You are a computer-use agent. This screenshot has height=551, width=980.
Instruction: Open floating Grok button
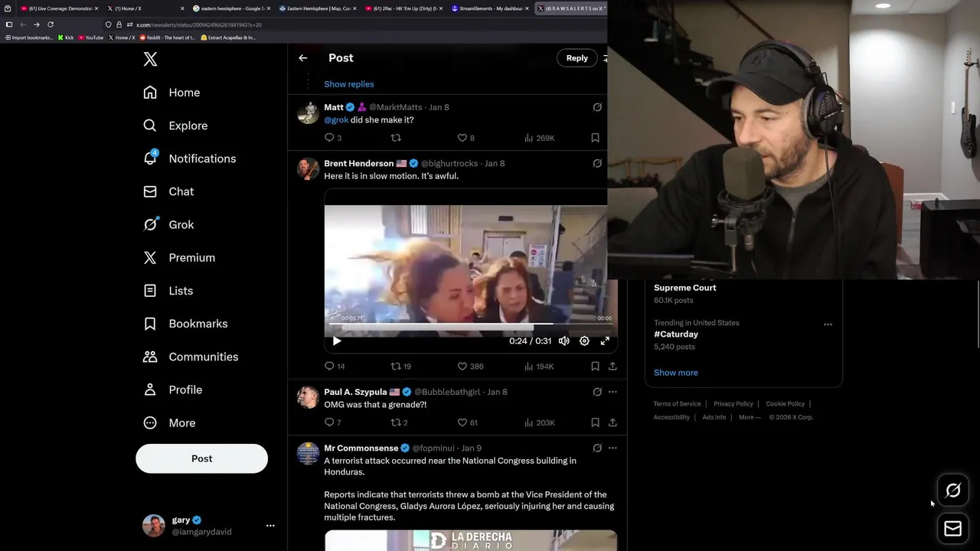coord(953,491)
